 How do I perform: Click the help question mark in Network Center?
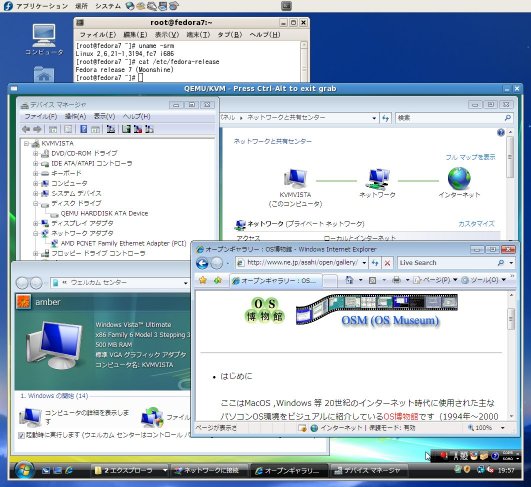click(501, 132)
